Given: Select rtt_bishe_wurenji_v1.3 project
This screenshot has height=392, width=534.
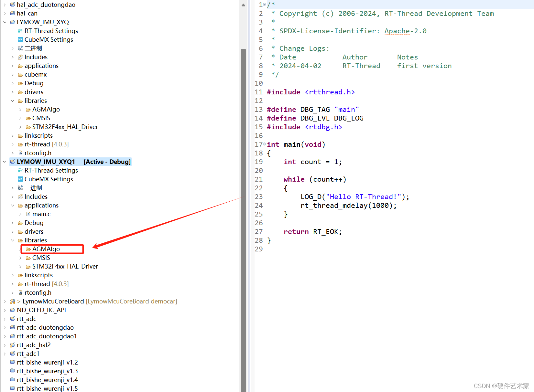Looking at the screenshot, I should pyautogui.click(x=47, y=371).
